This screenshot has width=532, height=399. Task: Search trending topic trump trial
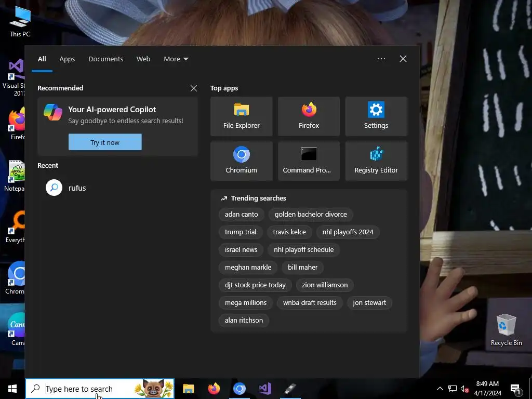(x=241, y=232)
